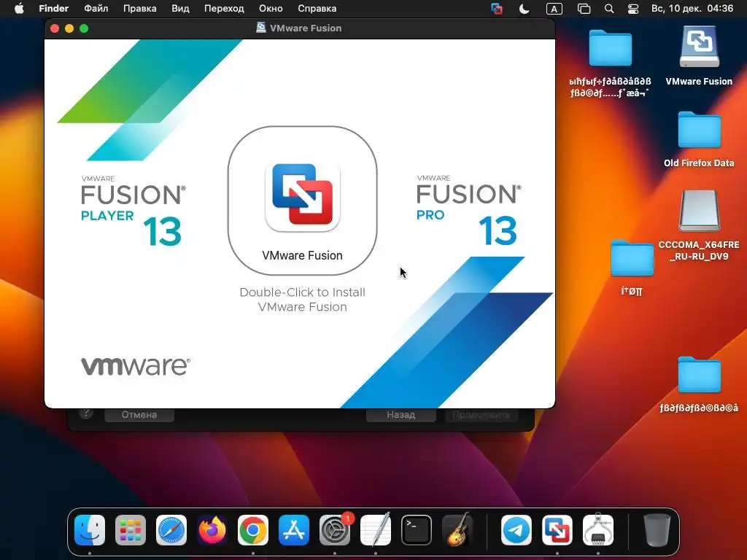Click the VMware Fusion installer icon
747x560 pixels.
point(302,198)
